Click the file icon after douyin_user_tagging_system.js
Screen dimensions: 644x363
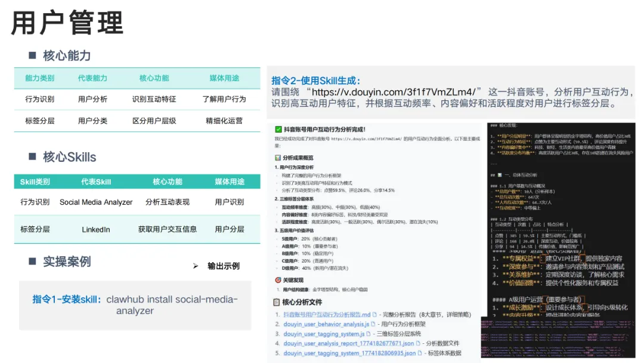(369, 334)
